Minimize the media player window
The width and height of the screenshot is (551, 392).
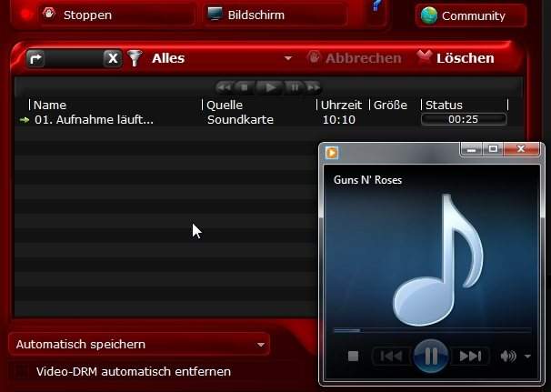(x=472, y=149)
